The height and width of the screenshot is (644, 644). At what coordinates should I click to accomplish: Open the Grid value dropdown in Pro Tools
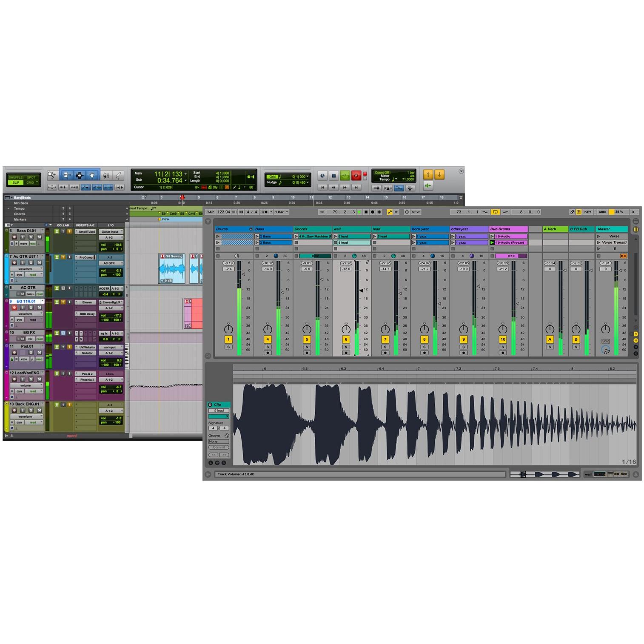[x=308, y=177]
